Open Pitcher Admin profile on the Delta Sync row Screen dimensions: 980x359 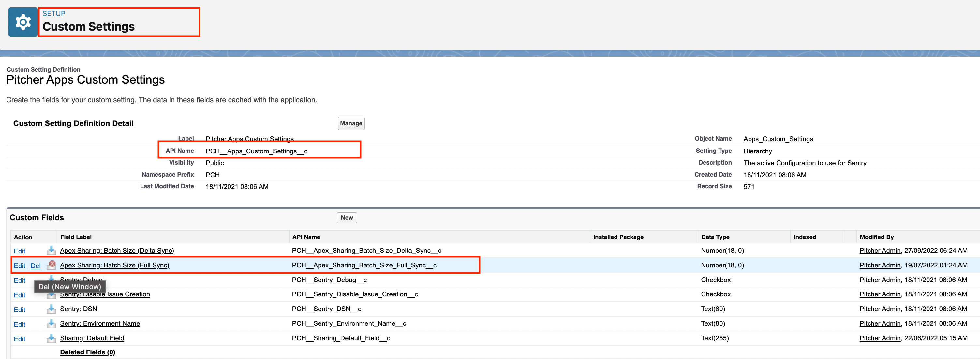pyautogui.click(x=880, y=251)
